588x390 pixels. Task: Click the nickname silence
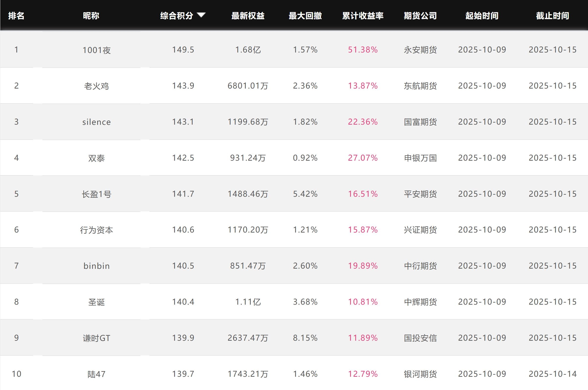click(96, 122)
